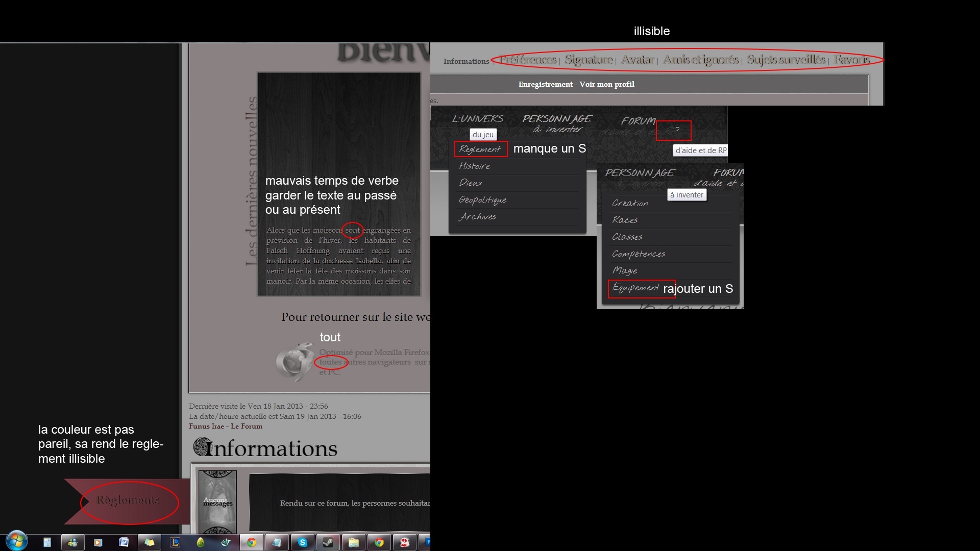Screen dimensions: 980x551
Task: Click the 'Rendu sur ce forum' description text
Action: [x=355, y=503]
